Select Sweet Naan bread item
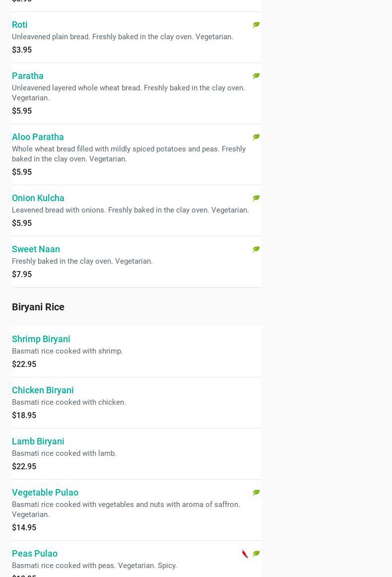This screenshot has height=577, width=392. click(36, 249)
